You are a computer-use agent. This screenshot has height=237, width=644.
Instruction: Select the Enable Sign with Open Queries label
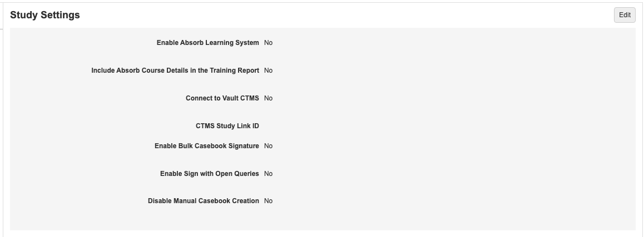[209, 174]
